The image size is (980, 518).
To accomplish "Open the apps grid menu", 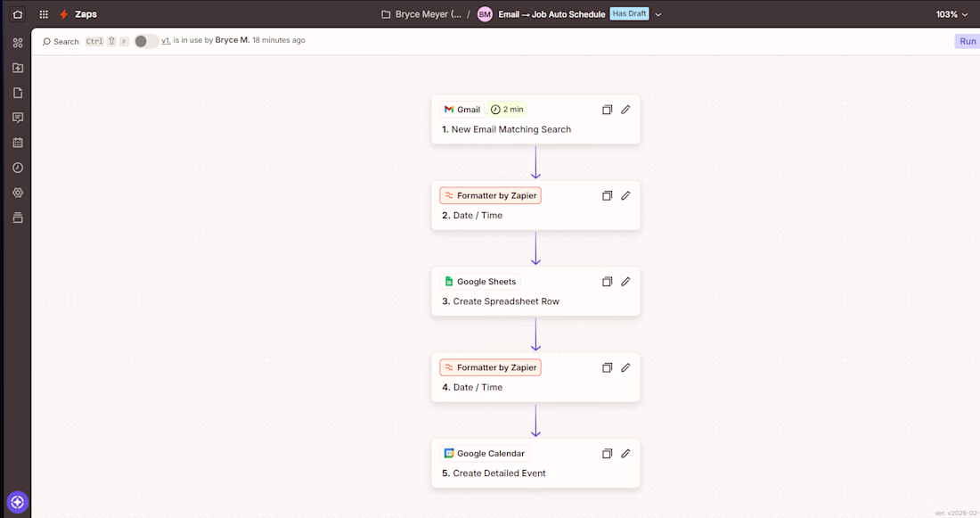I will pos(44,14).
